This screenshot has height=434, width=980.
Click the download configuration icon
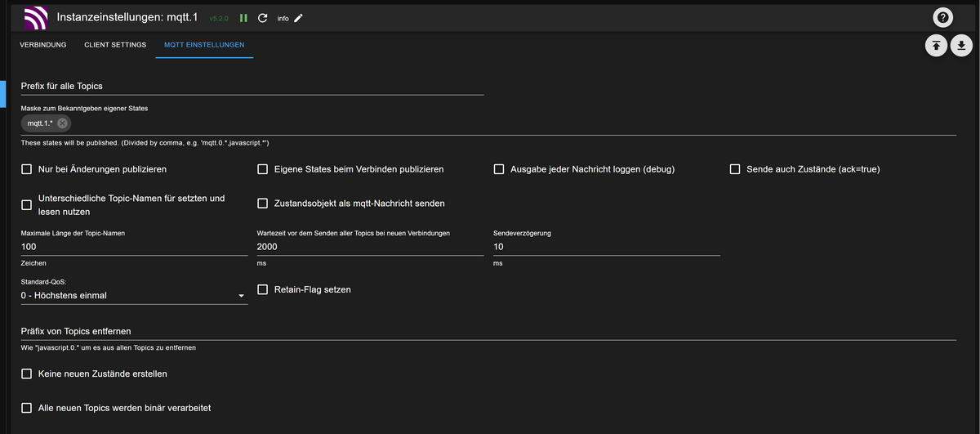(x=962, y=46)
